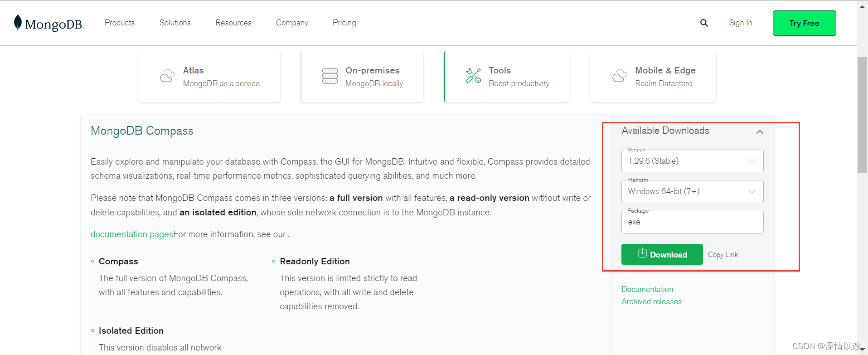Click the page vertical scrollbar thumb
The width and height of the screenshot is (868, 355).
coord(862,115)
